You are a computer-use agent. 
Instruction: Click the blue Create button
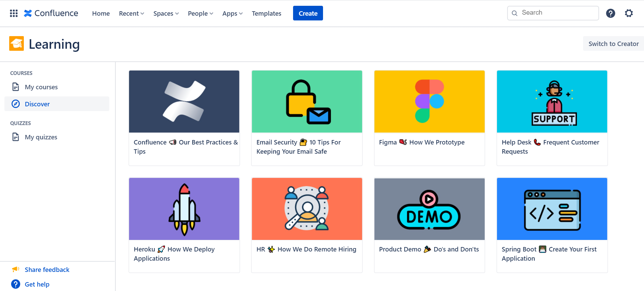tap(308, 13)
